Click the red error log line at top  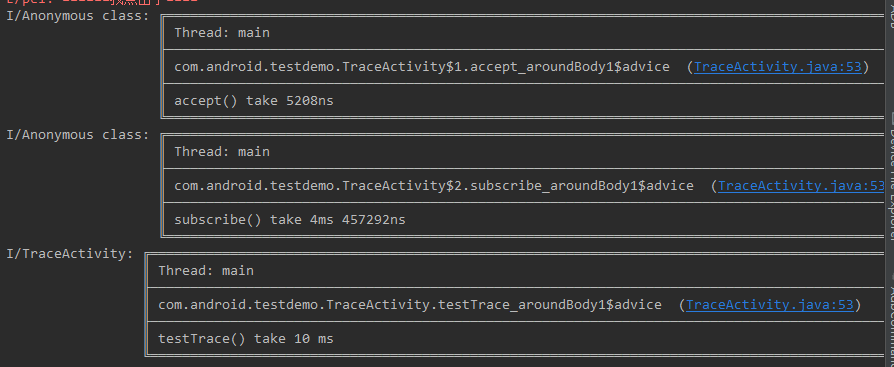[x=101, y=2]
